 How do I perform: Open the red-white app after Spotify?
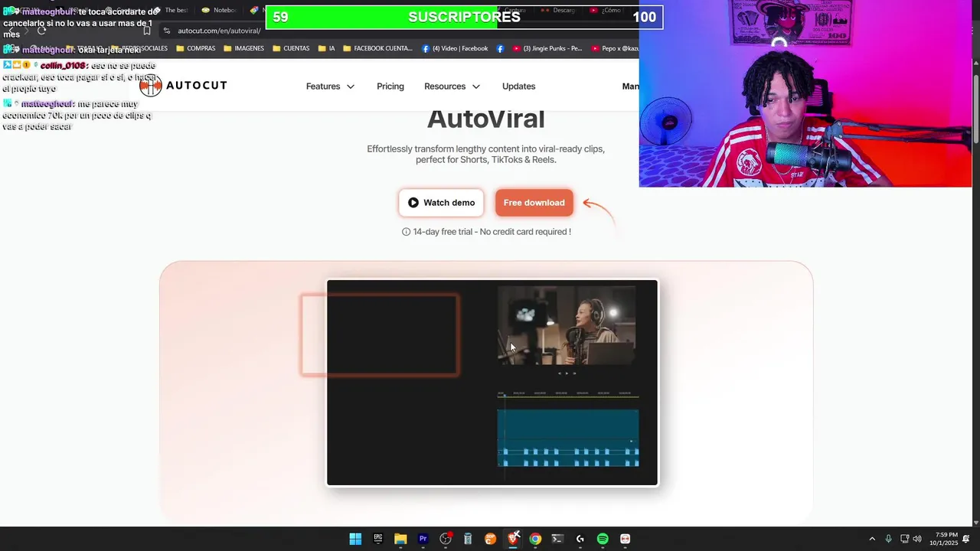625,539
